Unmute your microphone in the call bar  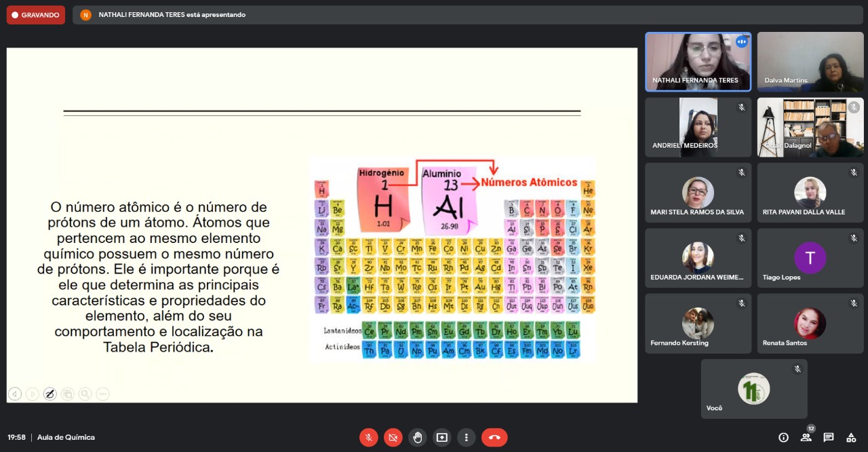click(368, 438)
